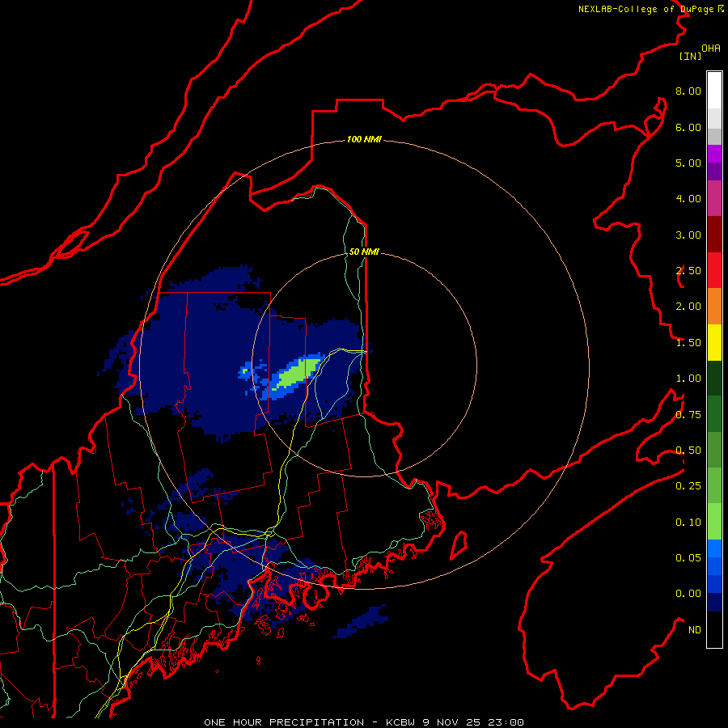Image resolution: width=728 pixels, height=728 pixels.
Task: Click the white color band in legend
Action: 714,90
